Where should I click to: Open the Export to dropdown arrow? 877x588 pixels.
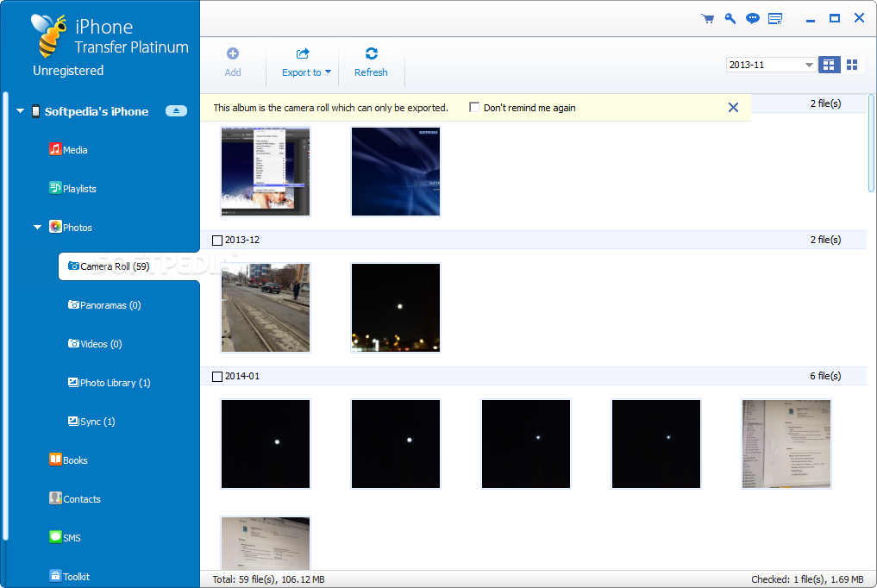coord(328,72)
